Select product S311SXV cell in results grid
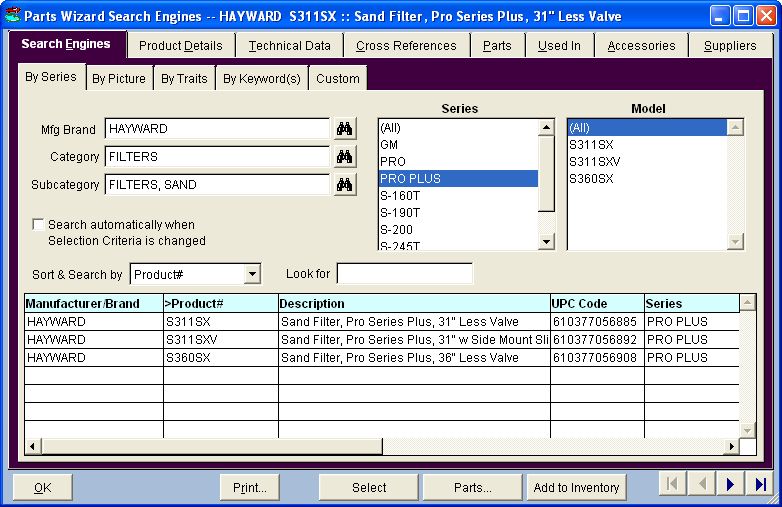 220,339
